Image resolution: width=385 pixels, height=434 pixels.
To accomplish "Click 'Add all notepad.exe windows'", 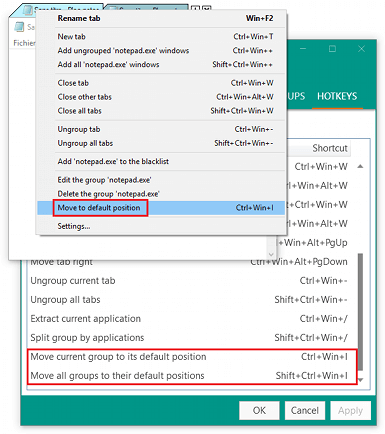I will click(161, 65).
